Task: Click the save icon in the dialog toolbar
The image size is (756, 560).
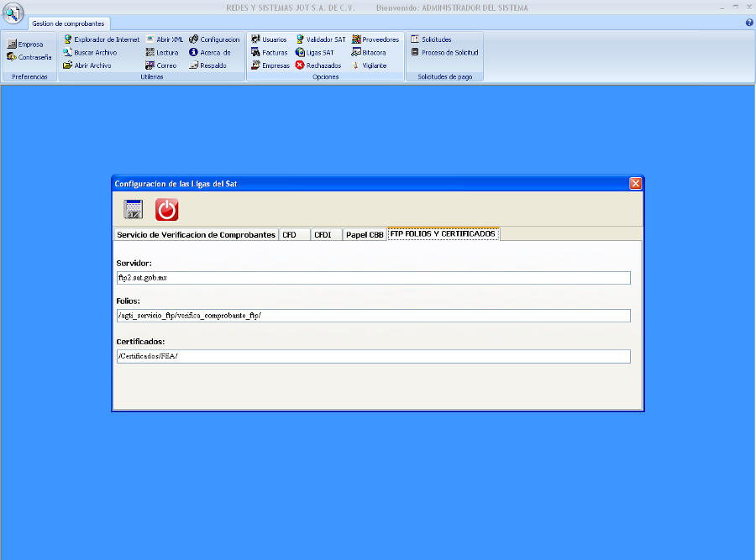Action: [x=133, y=210]
